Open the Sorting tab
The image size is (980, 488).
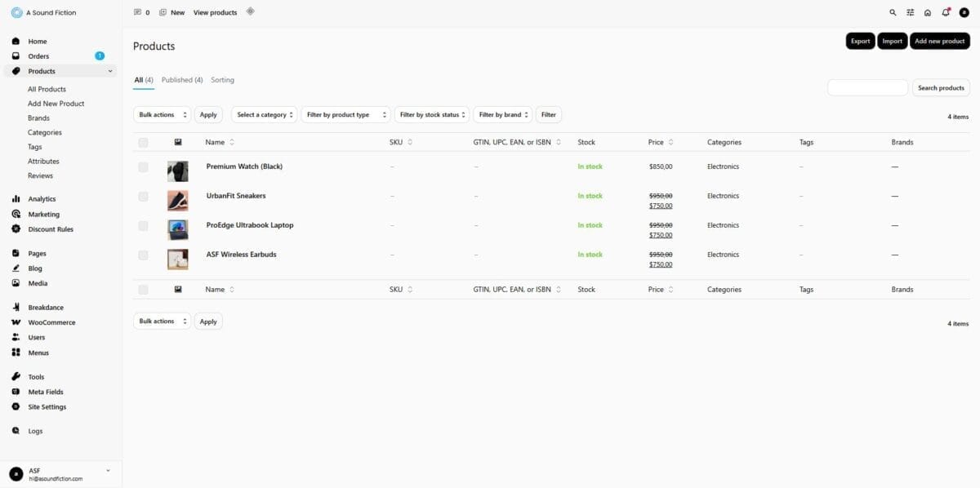pyautogui.click(x=222, y=80)
